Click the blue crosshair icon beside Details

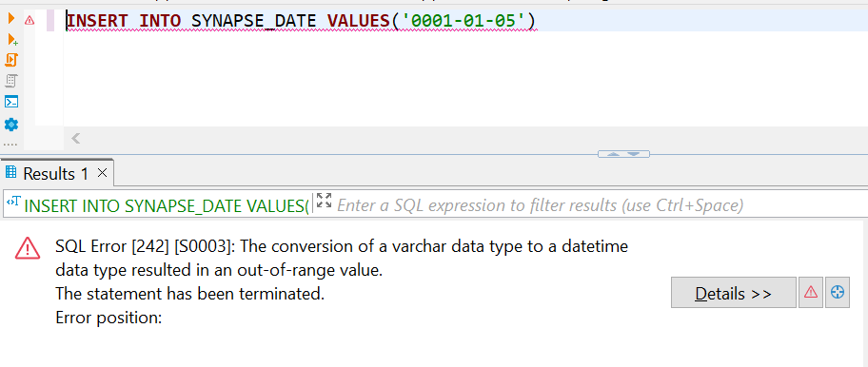(x=838, y=293)
